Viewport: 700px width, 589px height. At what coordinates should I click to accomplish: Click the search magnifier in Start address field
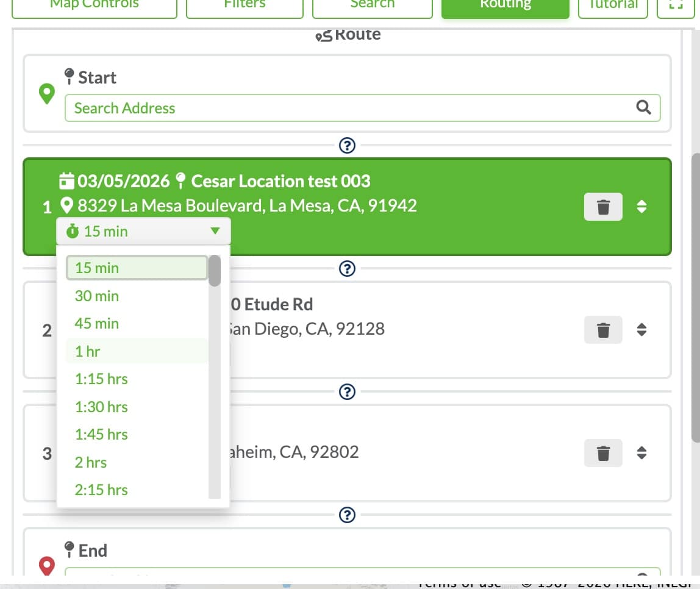click(643, 107)
